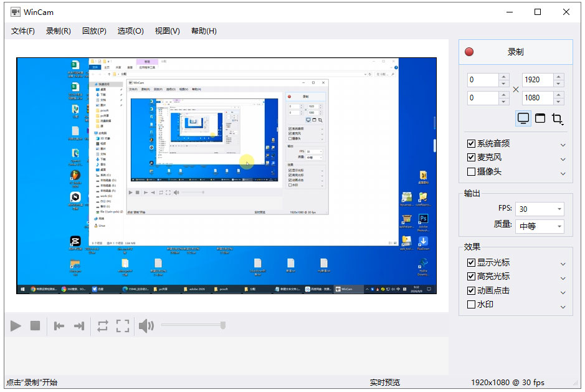585x392 pixels.
Task: Decrease the 1080 height value
Action: (x=558, y=102)
